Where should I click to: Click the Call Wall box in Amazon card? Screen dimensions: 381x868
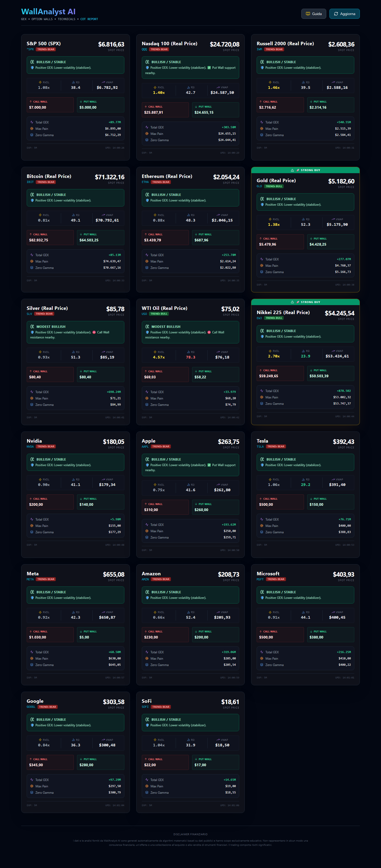pyautogui.click(x=165, y=635)
